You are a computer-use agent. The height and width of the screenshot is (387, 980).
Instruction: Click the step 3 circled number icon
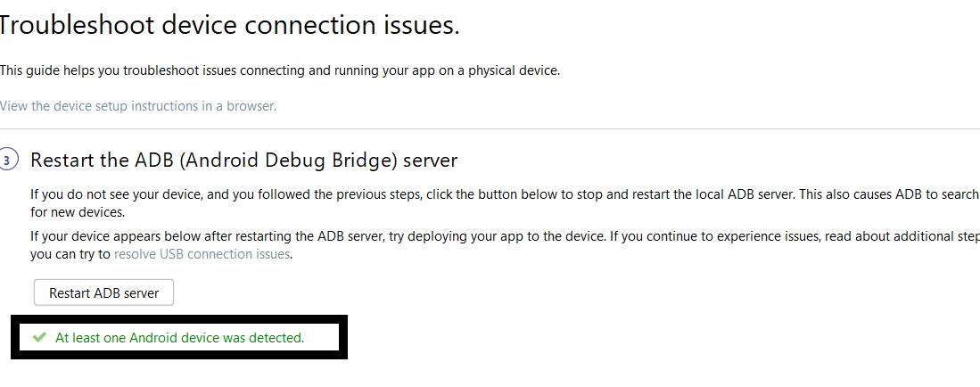[8, 161]
